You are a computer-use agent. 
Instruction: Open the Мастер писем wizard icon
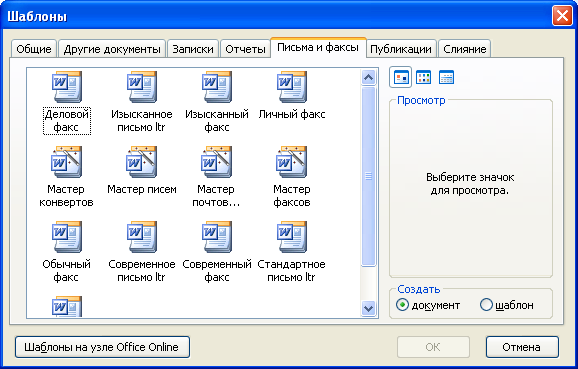coord(142,162)
